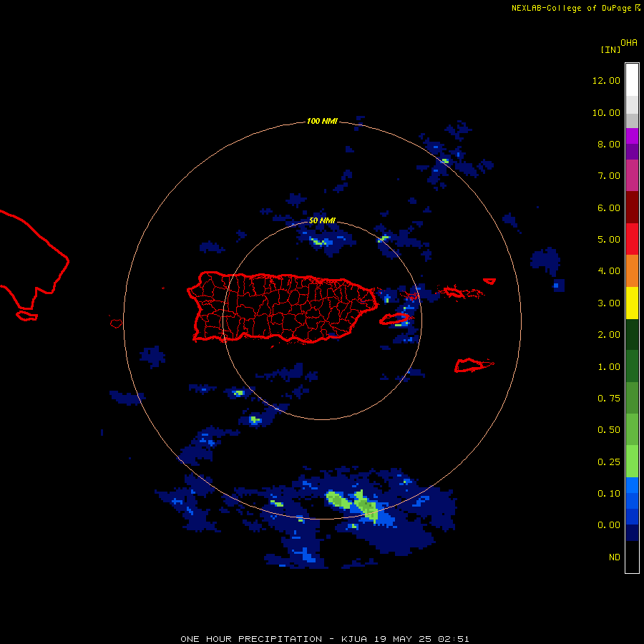Click the 0.10 legend value
The image size is (644, 644).
click(609, 494)
